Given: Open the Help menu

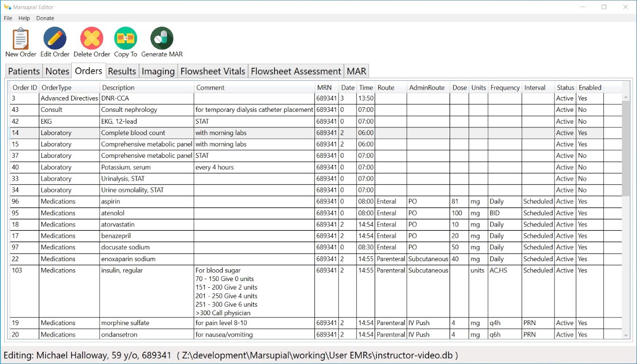Looking at the screenshot, I should [24, 18].
